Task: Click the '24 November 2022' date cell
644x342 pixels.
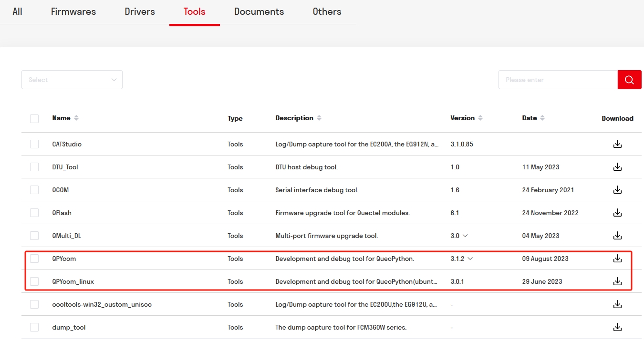Action: 551,213
